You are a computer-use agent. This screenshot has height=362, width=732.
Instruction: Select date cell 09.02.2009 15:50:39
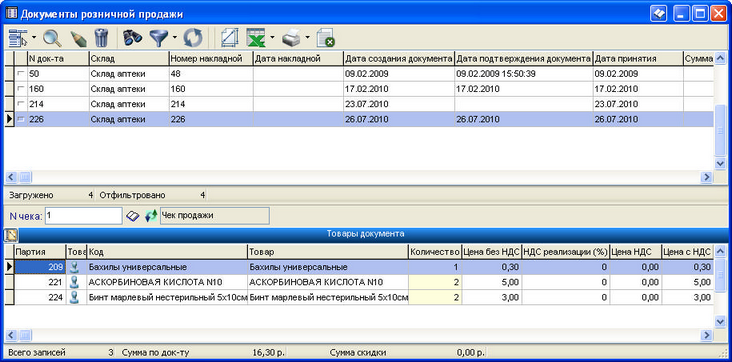(x=524, y=74)
